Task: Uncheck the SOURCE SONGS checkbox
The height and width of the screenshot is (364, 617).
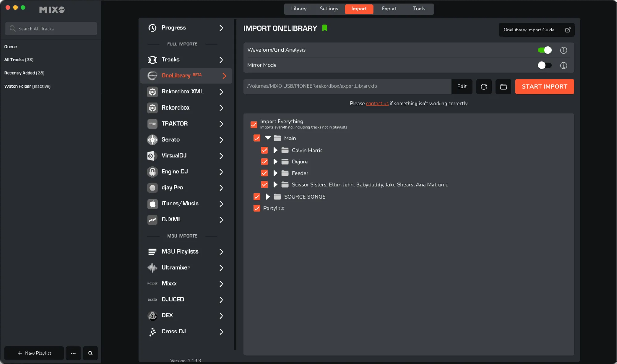Action: (257, 197)
